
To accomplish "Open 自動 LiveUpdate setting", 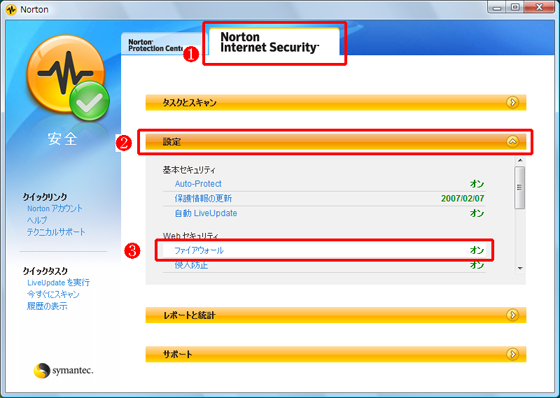I will (206, 213).
